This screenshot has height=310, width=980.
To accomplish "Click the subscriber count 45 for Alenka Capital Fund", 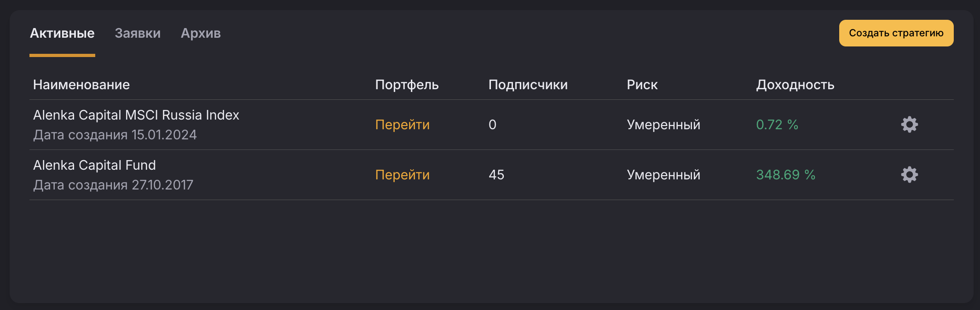I will 496,175.
